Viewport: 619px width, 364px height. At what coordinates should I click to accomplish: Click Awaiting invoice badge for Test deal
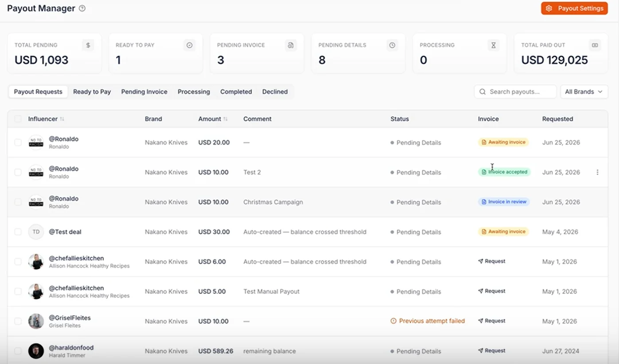coord(503,232)
